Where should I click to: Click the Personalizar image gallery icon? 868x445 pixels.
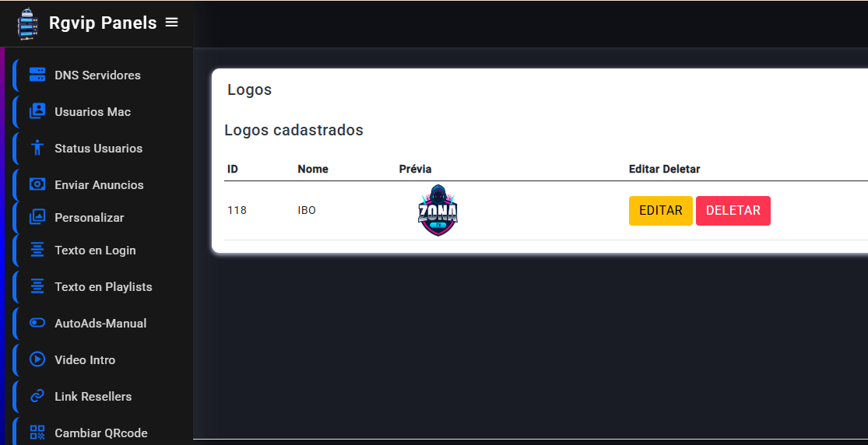pos(37,217)
